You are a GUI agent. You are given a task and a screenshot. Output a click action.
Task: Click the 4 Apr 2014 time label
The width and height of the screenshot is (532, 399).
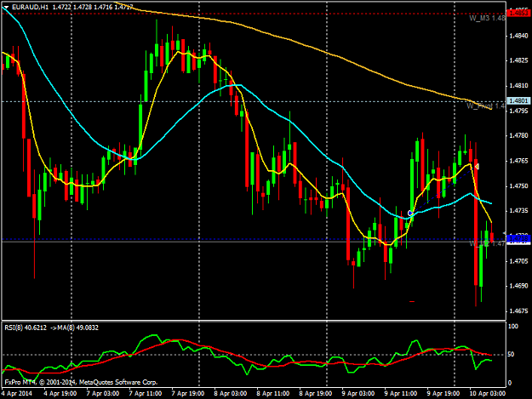click(17, 394)
